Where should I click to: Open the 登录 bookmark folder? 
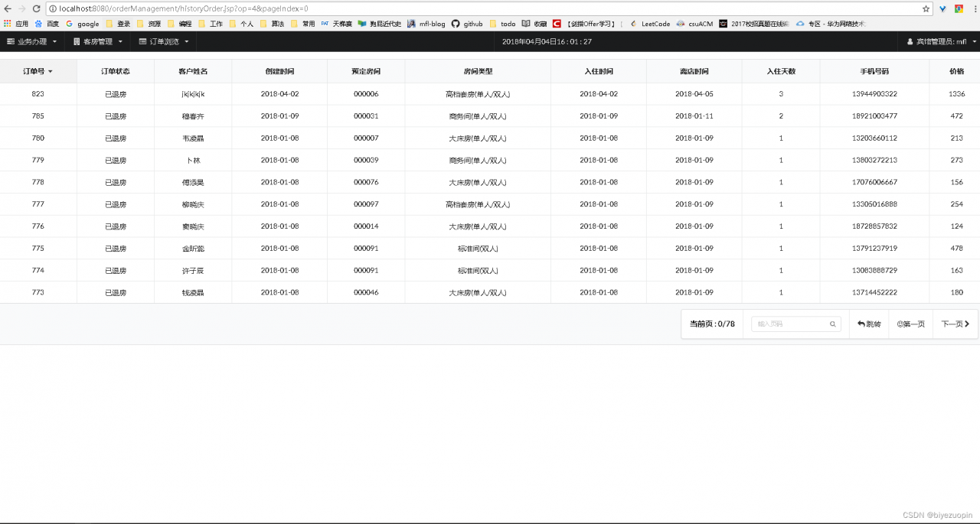[118, 24]
